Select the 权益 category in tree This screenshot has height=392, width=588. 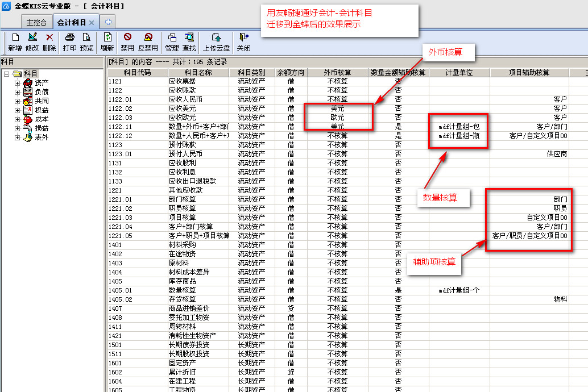point(42,110)
